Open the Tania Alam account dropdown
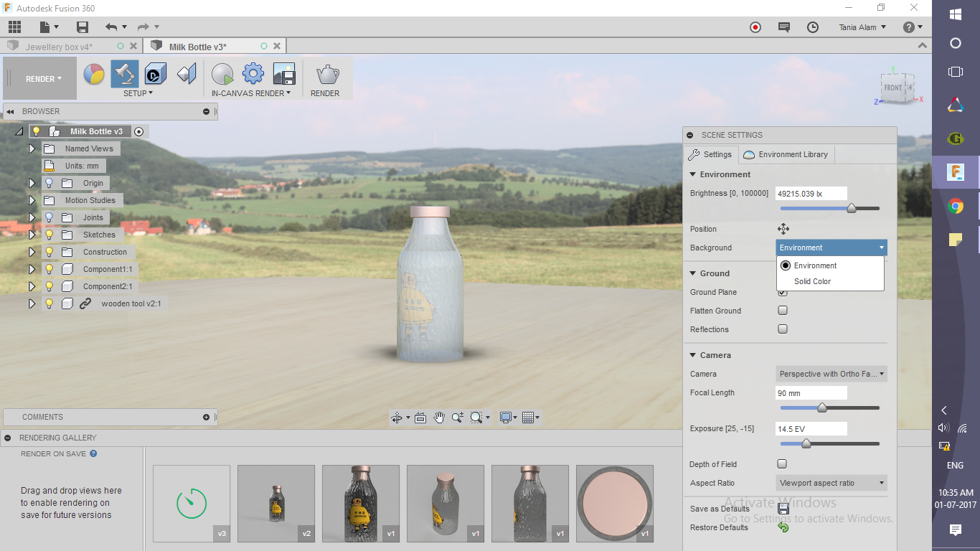This screenshot has width=980, height=551. coord(862,27)
